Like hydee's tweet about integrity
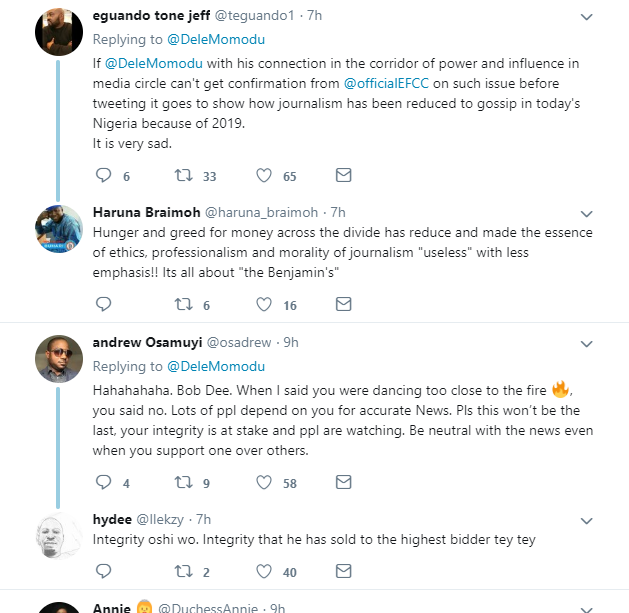Viewport: 629px width, 613px height. 264,572
